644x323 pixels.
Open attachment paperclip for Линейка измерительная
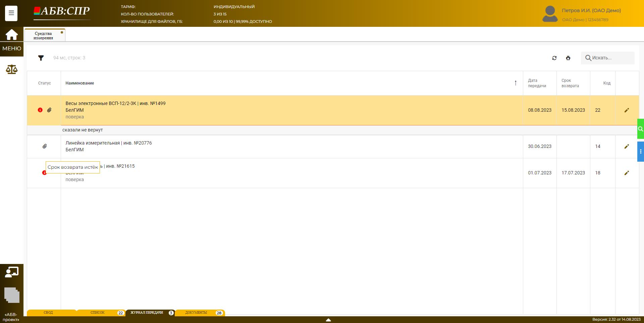[45, 146]
